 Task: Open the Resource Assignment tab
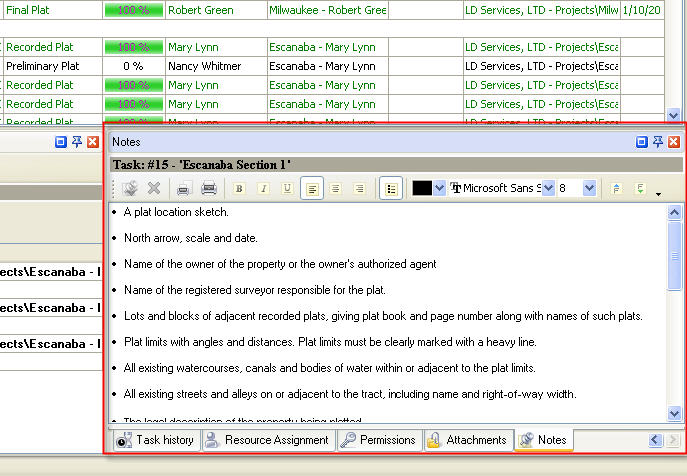tap(267, 440)
